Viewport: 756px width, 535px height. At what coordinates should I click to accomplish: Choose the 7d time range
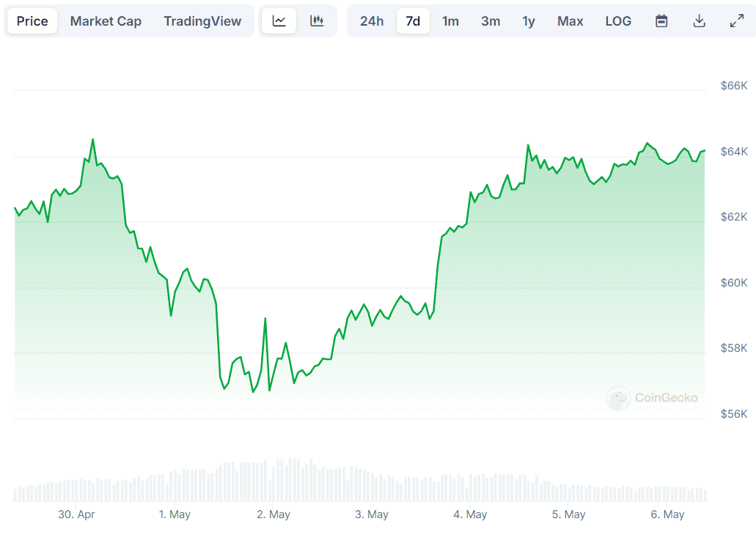pyautogui.click(x=413, y=21)
